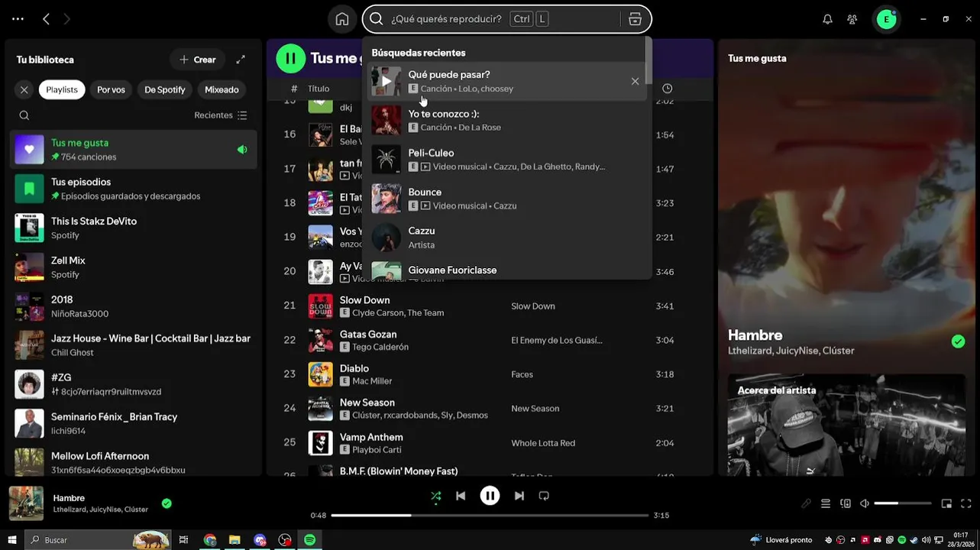Open This Is Stakz DeVito playlist
This screenshot has width=980, height=550.
pyautogui.click(x=134, y=228)
